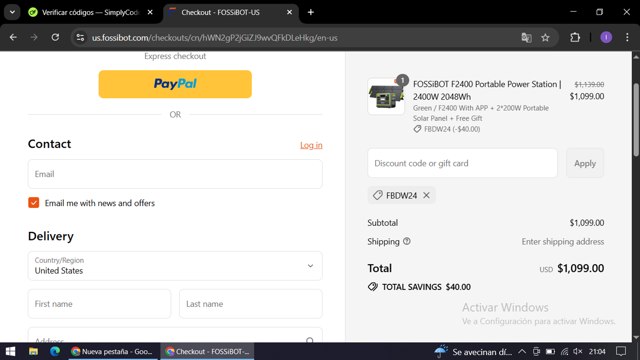The image size is (640, 360).
Task: Open the Windows Start menu
Action: coord(10,351)
